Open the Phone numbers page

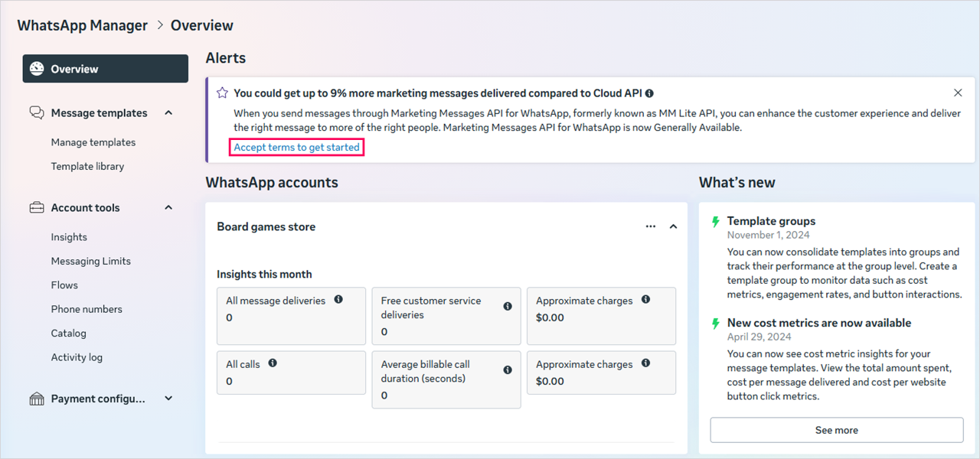(x=87, y=309)
